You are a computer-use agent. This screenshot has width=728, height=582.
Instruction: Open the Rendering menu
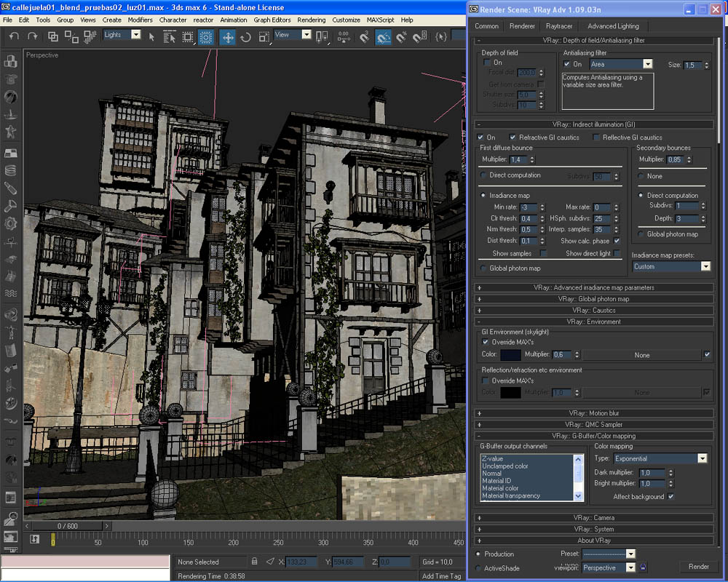(x=312, y=20)
